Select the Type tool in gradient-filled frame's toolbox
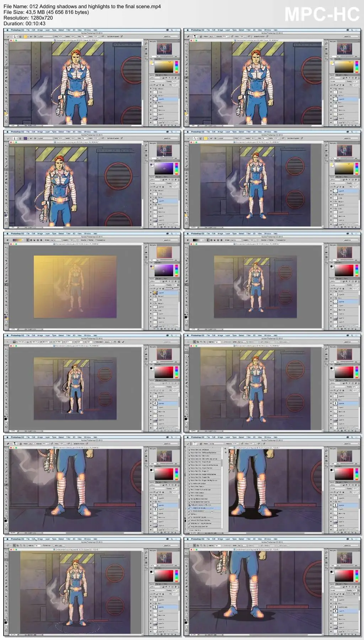Screen dimensions: 364x640 pyautogui.click(x=6, y=298)
